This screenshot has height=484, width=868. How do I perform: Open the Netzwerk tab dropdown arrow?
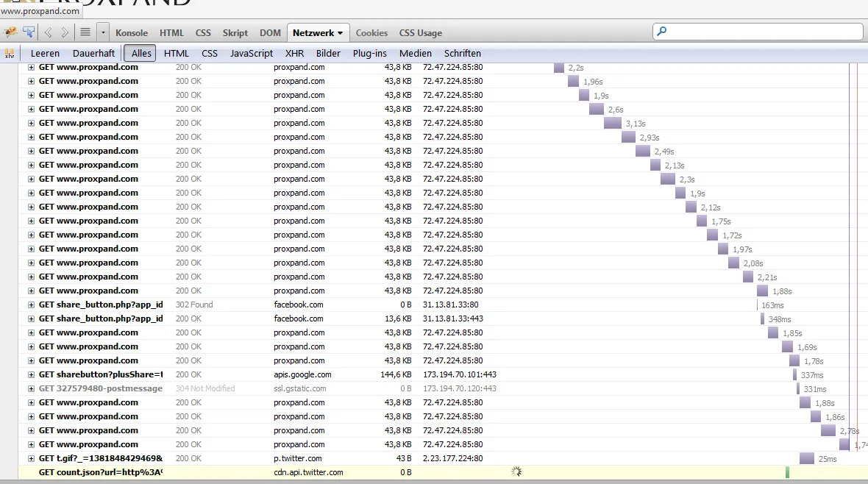click(x=340, y=33)
